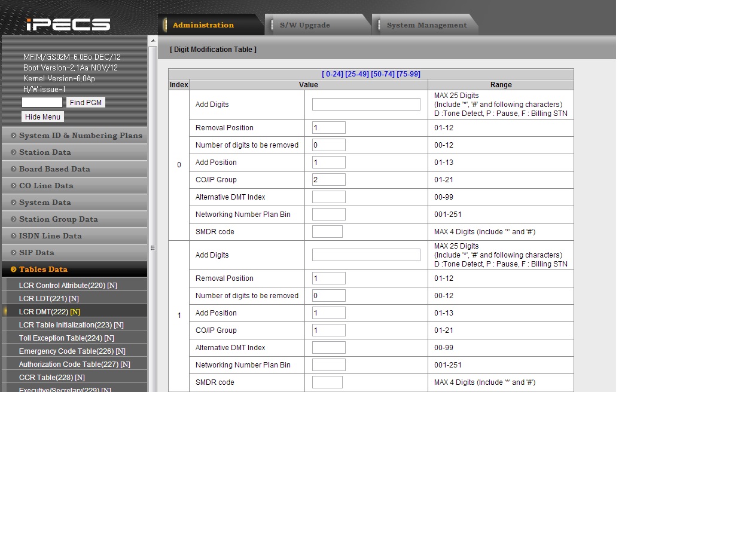Click Add Digits field for index 0
The height and width of the screenshot is (539, 756).
[366, 105]
